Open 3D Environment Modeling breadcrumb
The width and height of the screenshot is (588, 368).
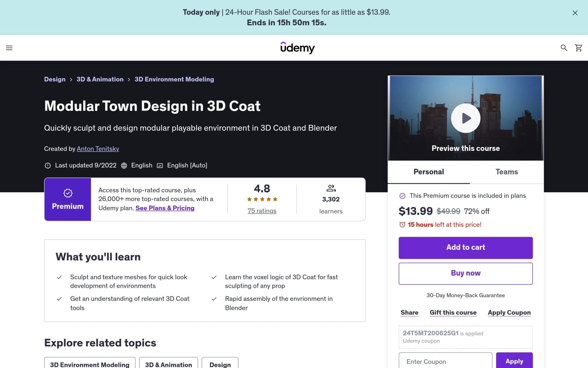coord(174,79)
